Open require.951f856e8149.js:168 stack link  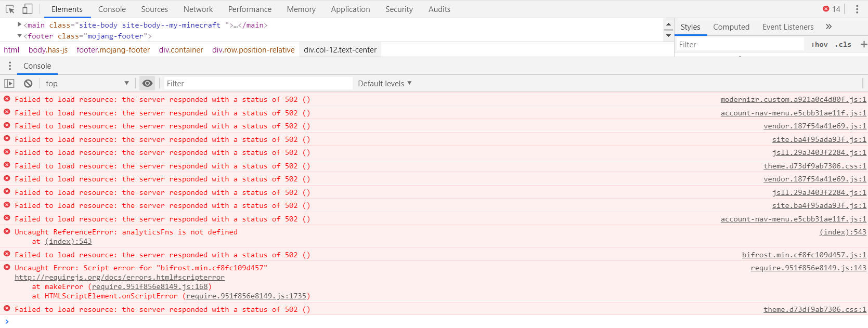[x=150, y=286]
